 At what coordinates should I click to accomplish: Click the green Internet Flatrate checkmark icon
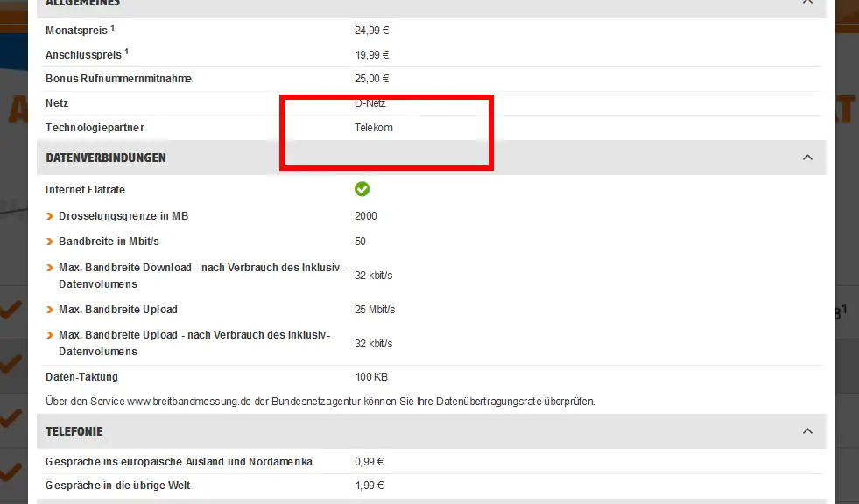point(362,189)
